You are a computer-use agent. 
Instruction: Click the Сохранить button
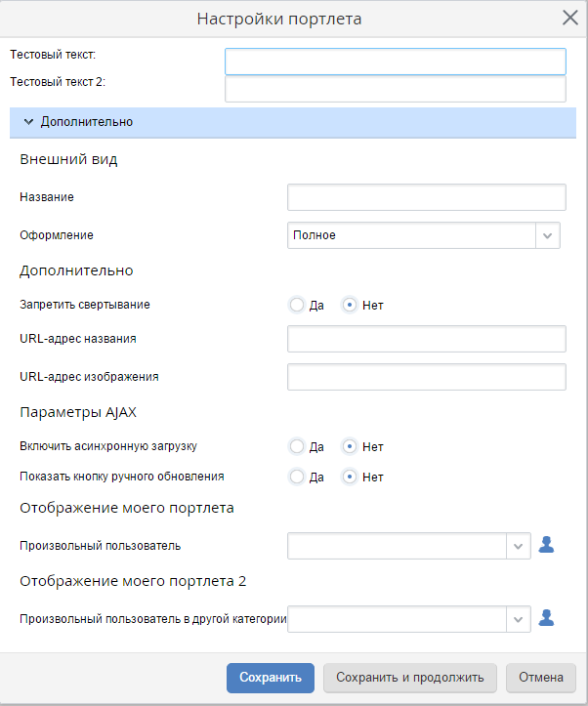[271, 678]
